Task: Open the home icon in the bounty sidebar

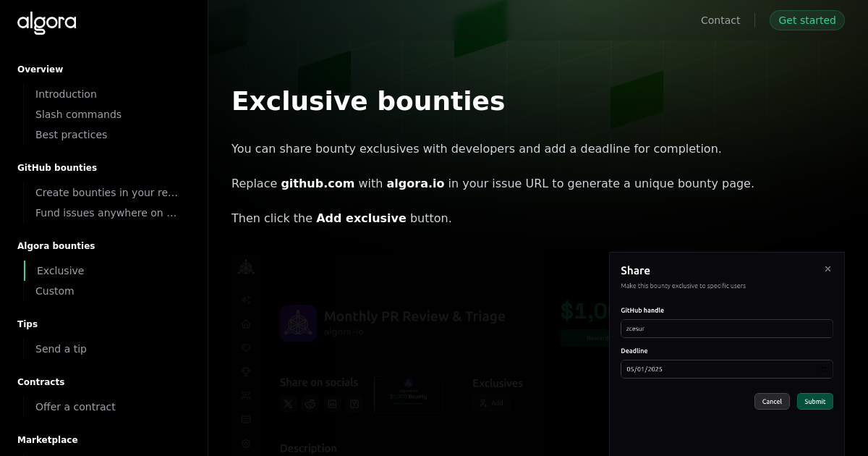Action: click(246, 324)
